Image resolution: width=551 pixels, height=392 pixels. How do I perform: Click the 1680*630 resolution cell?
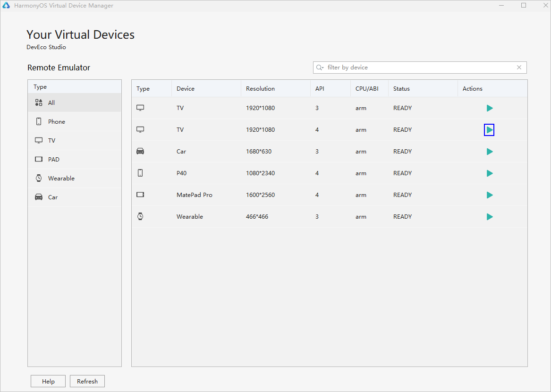[259, 152]
